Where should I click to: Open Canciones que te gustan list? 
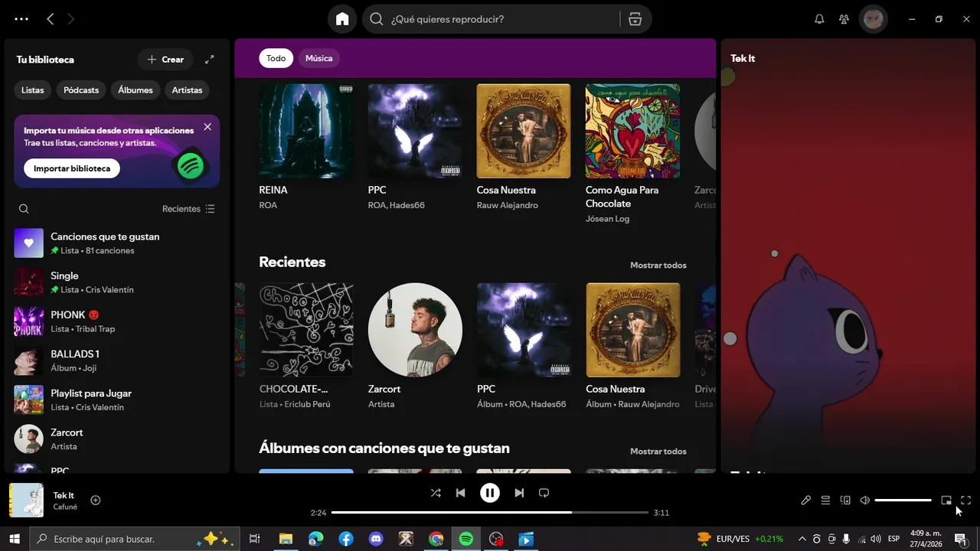tap(116, 243)
